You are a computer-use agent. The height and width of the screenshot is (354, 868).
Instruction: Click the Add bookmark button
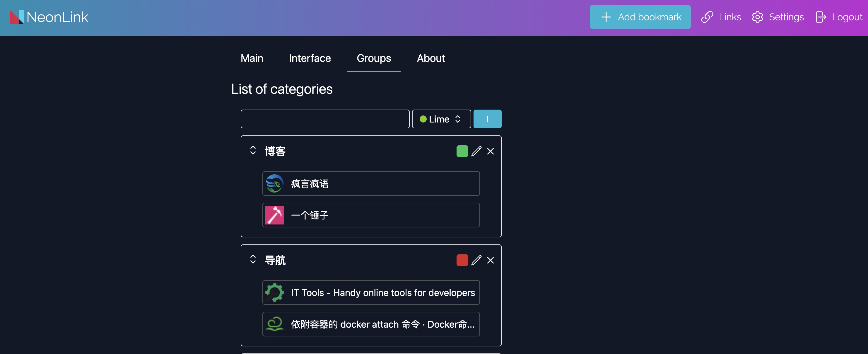(640, 17)
